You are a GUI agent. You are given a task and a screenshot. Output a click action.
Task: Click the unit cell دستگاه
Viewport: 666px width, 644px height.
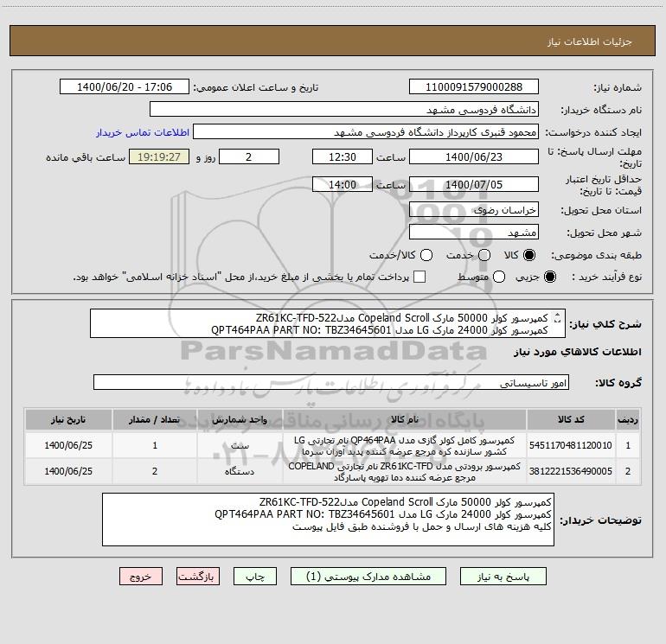pyautogui.click(x=240, y=471)
